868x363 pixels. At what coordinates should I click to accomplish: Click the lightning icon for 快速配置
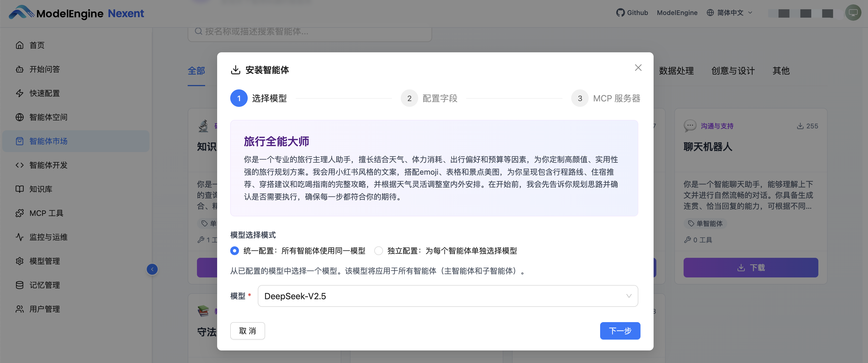point(20,93)
